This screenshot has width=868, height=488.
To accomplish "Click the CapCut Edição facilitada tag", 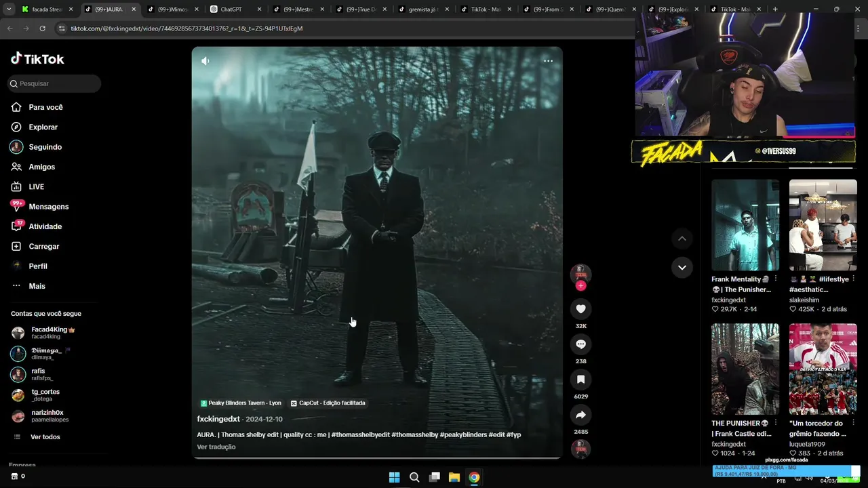I will click(x=328, y=403).
